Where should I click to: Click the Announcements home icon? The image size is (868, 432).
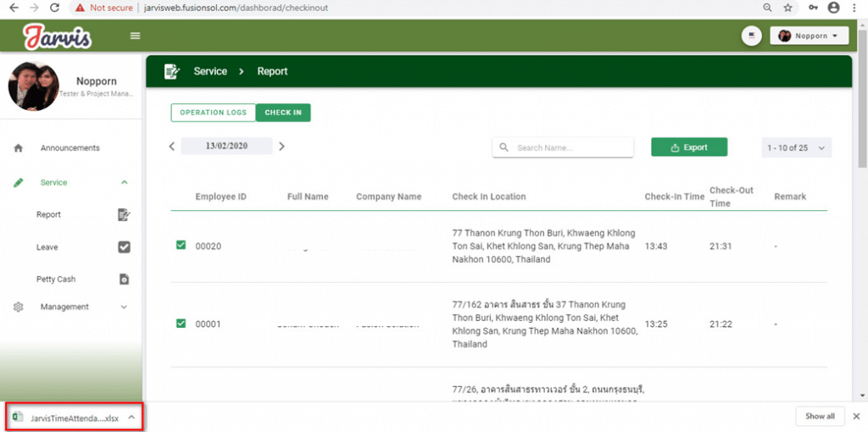pos(19,148)
